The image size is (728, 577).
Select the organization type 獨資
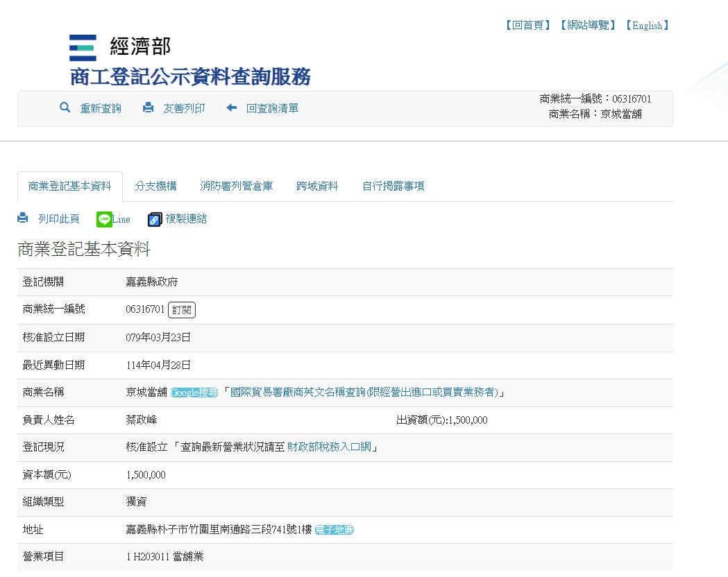click(x=136, y=502)
